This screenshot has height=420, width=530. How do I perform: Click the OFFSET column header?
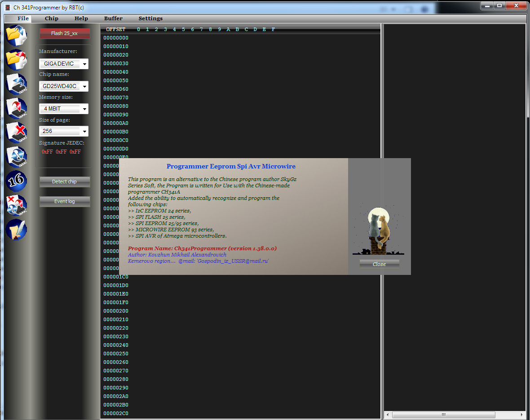coord(115,29)
